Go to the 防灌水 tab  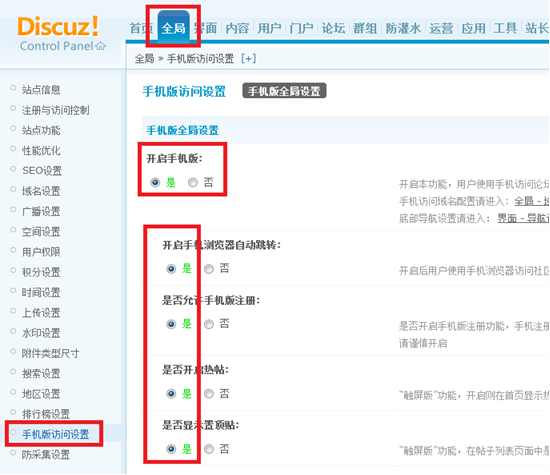pos(403,28)
